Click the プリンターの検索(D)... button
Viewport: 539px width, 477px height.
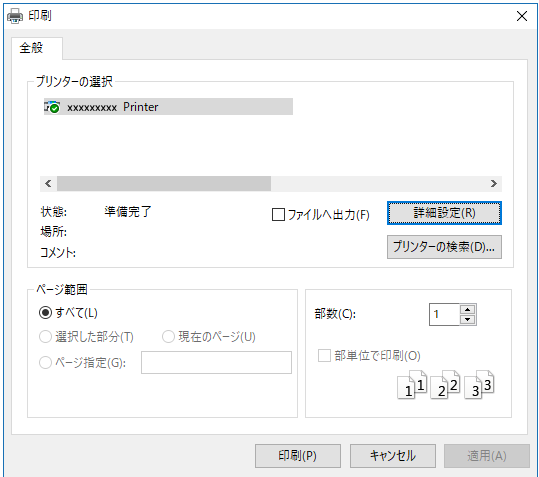444,247
